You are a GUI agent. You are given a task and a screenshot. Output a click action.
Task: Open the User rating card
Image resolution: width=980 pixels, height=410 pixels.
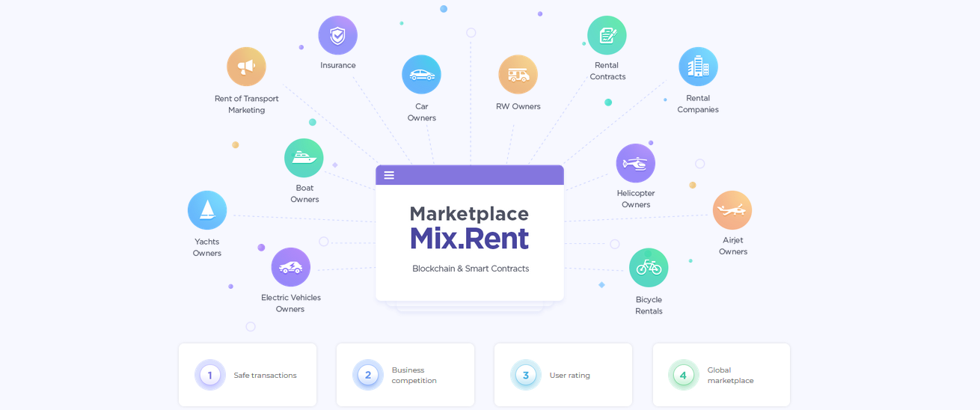pos(563,375)
